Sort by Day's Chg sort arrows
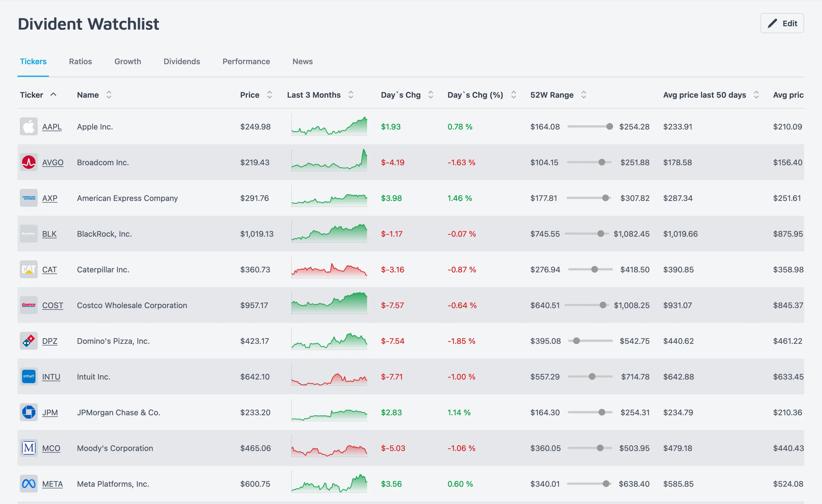The width and height of the screenshot is (822, 504). click(431, 95)
